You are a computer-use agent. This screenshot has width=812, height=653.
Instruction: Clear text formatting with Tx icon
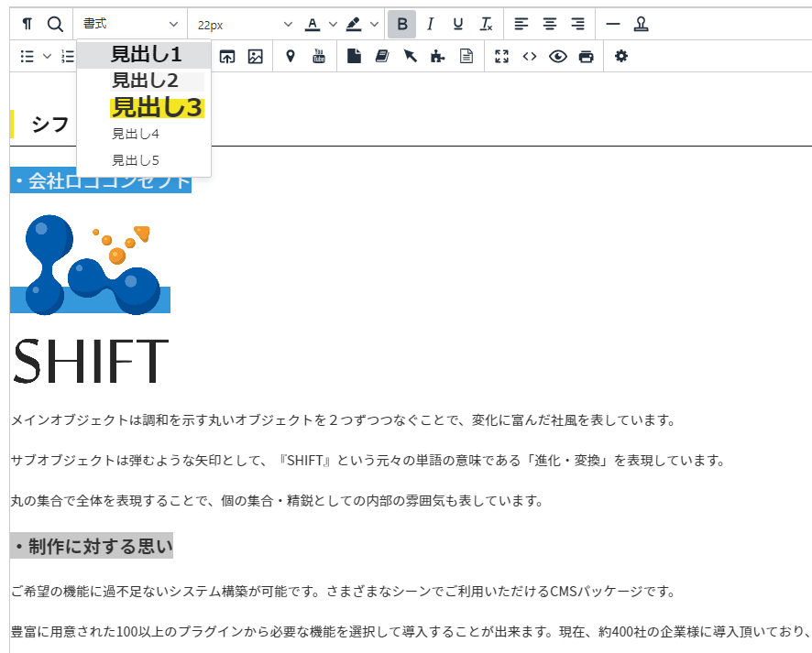486,24
